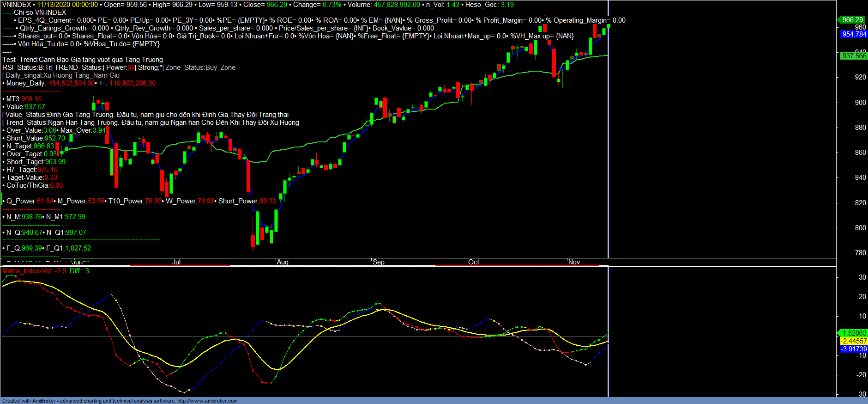Click the yellow -2.44557 indicator label
The width and height of the screenshot is (868, 404).
pos(854,341)
